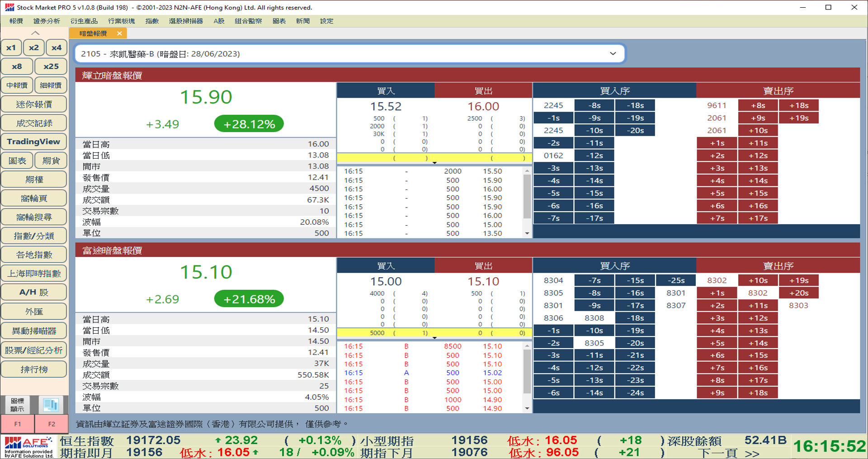The image size is (868, 459).
Task: Select x2 layout button
Action: pos(34,48)
